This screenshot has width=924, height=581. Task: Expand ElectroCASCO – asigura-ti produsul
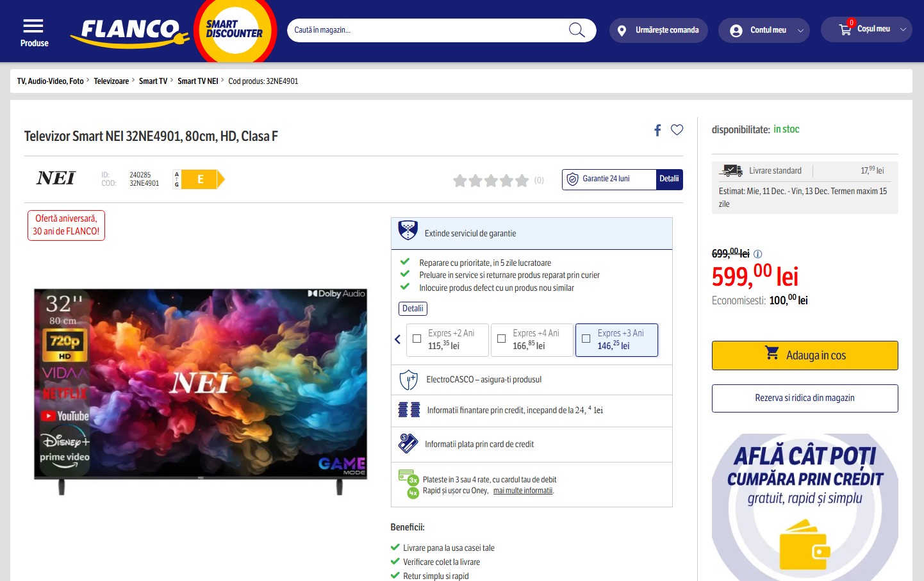tap(531, 380)
